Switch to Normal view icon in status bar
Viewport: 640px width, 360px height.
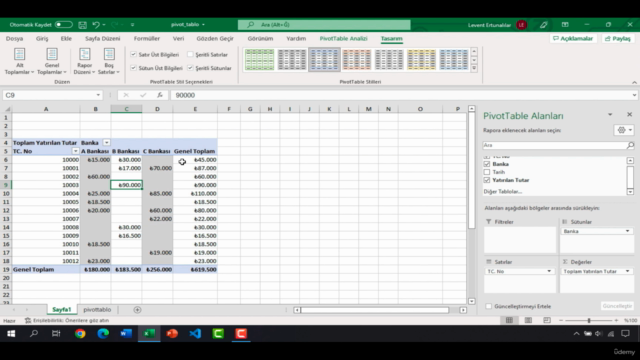pos(509,320)
